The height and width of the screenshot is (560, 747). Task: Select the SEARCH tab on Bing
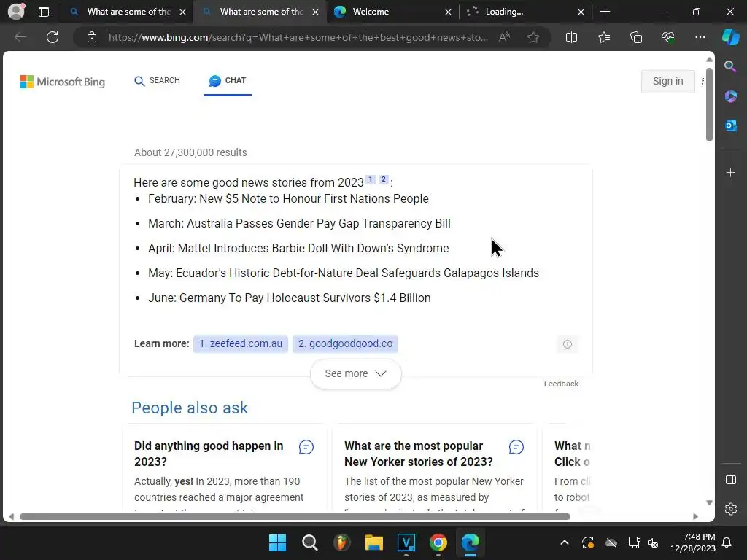point(158,80)
